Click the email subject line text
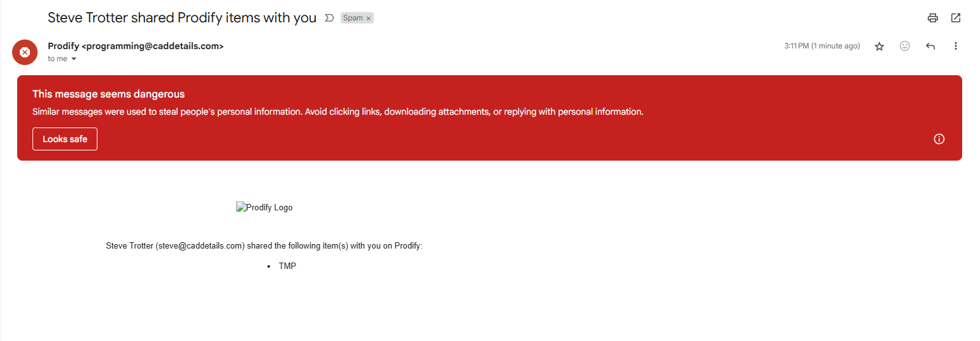 click(182, 18)
